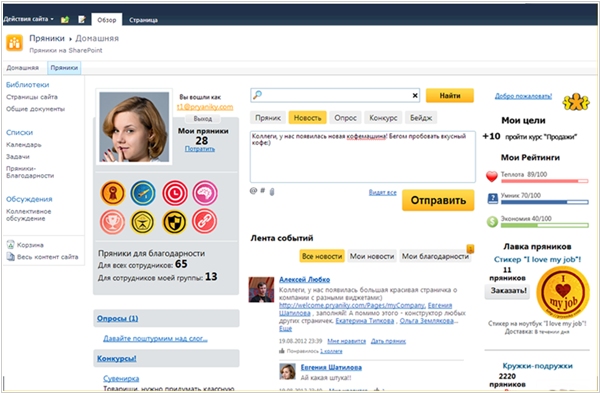Select the Опрос post type tab
This screenshot has height=393, width=600.
(345, 118)
